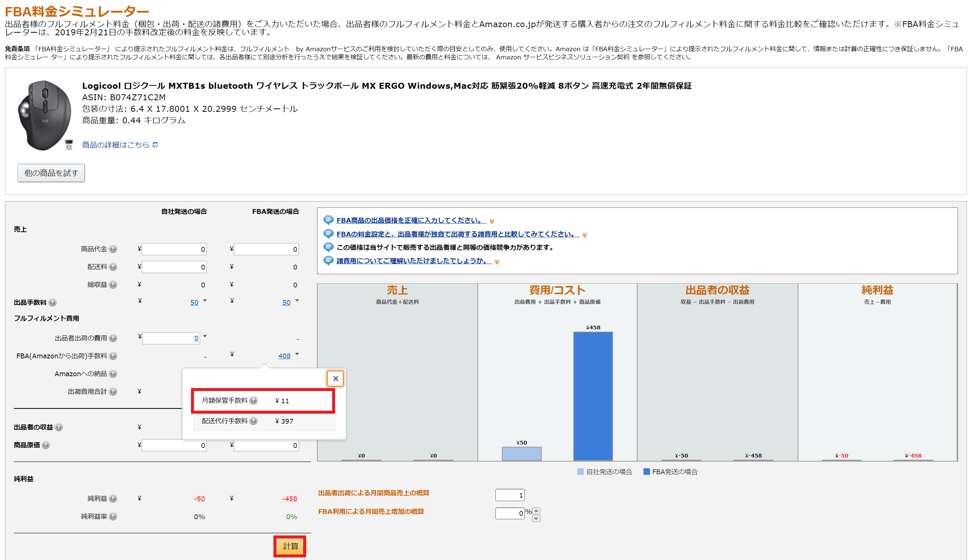Click 他の商品を試す button
The image size is (976, 560).
pos(51,173)
